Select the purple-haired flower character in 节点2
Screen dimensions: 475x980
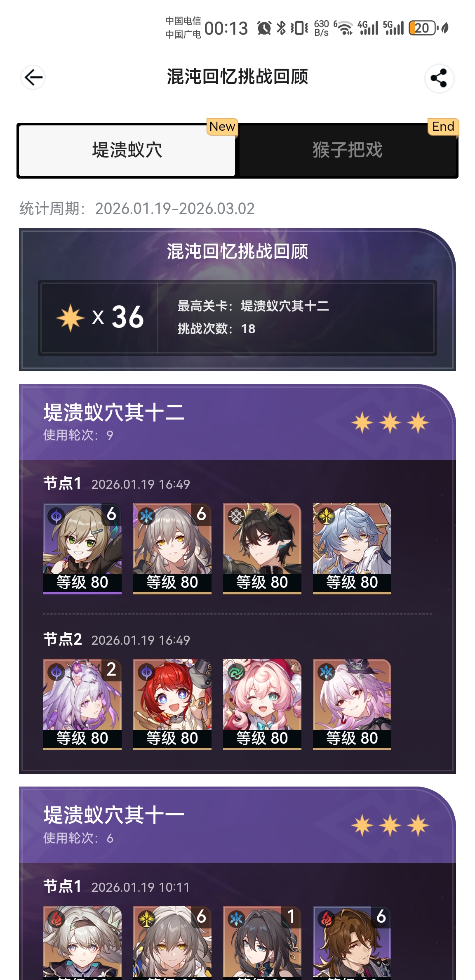pyautogui.click(x=82, y=704)
